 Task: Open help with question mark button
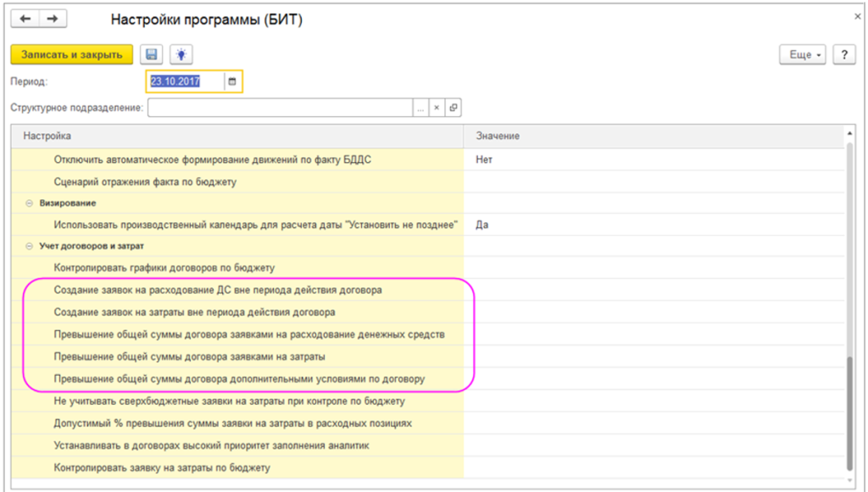coord(843,54)
